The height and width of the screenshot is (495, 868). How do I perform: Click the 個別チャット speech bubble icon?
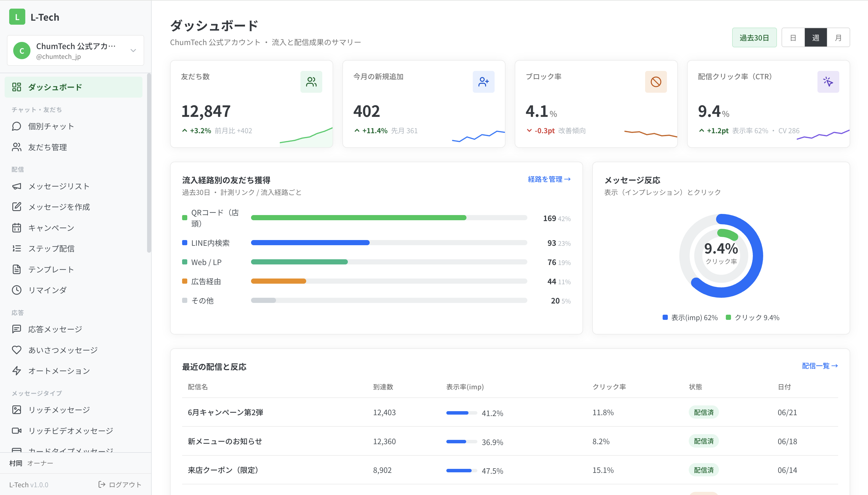click(17, 126)
